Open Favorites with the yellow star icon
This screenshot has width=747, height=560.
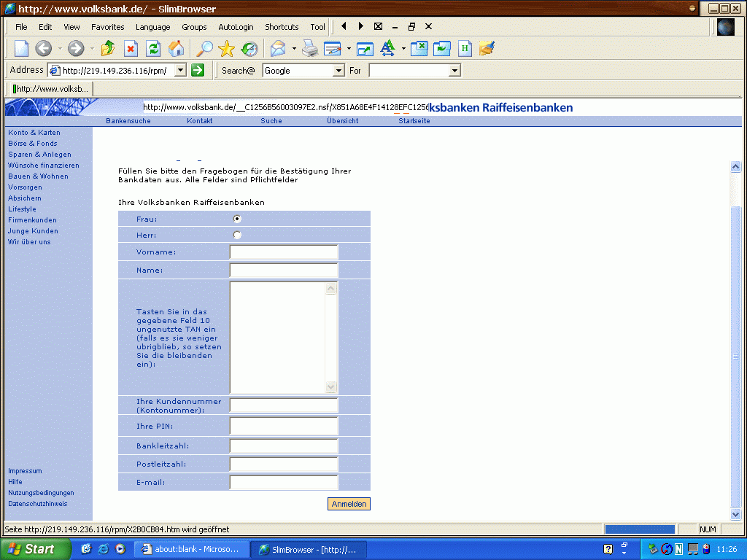click(227, 48)
